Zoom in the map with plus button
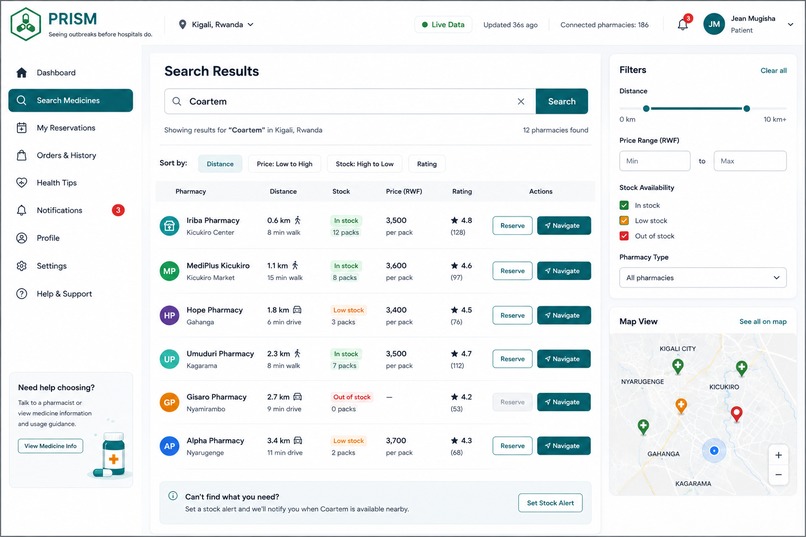 (778, 455)
